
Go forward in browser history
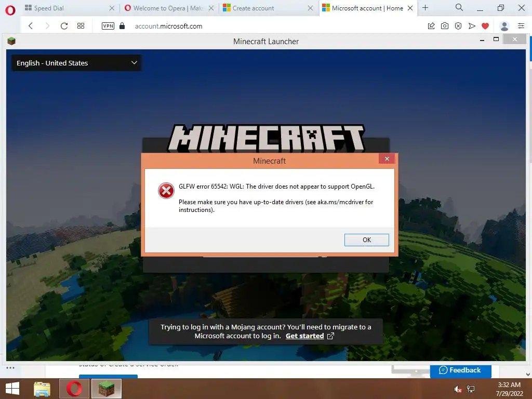[47, 26]
